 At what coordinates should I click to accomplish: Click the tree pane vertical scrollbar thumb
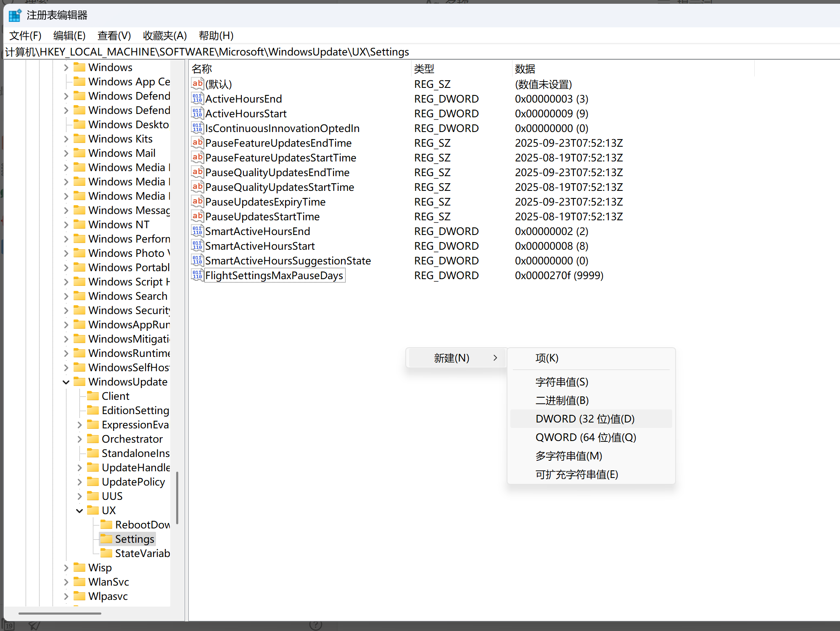pyautogui.click(x=177, y=498)
